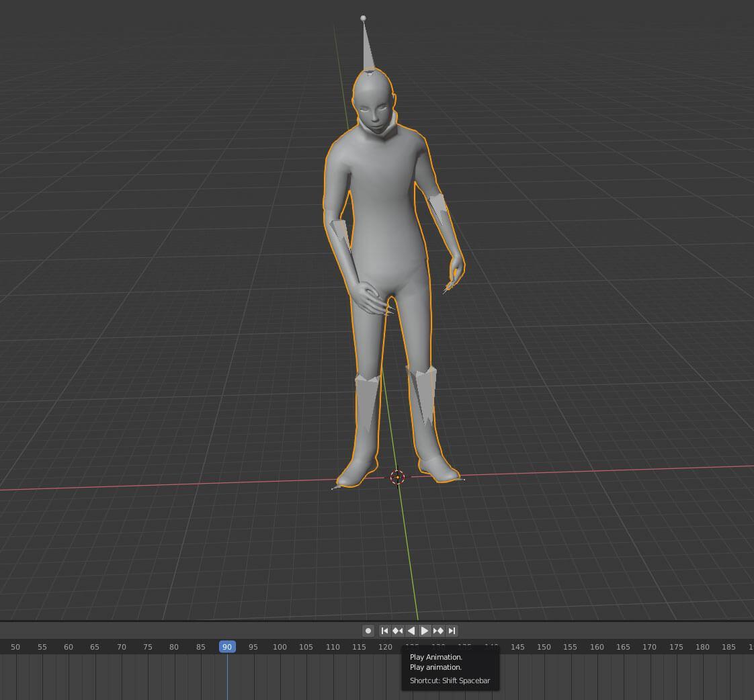The image size is (754, 700).
Task: Click the 3D cursor at the world origin
Action: 398,478
